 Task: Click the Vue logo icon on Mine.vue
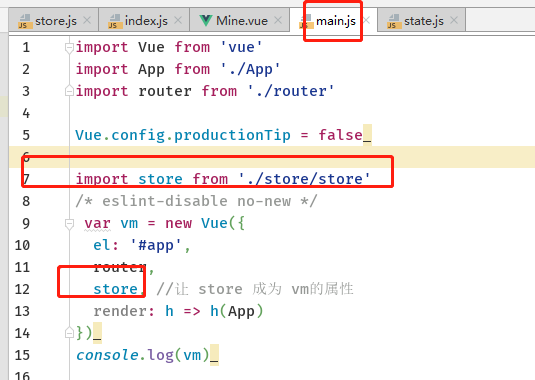click(x=206, y=21)
